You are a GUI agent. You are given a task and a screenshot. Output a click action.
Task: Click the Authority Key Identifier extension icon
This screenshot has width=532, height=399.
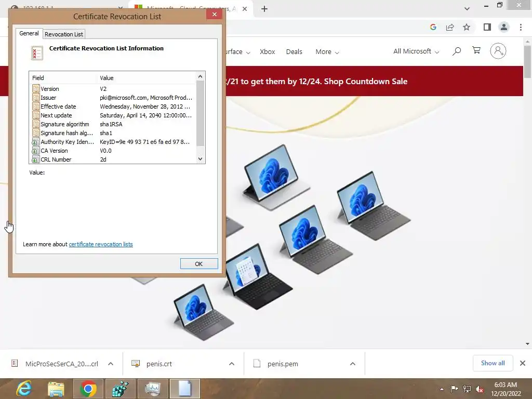click(x=36, y=141)
